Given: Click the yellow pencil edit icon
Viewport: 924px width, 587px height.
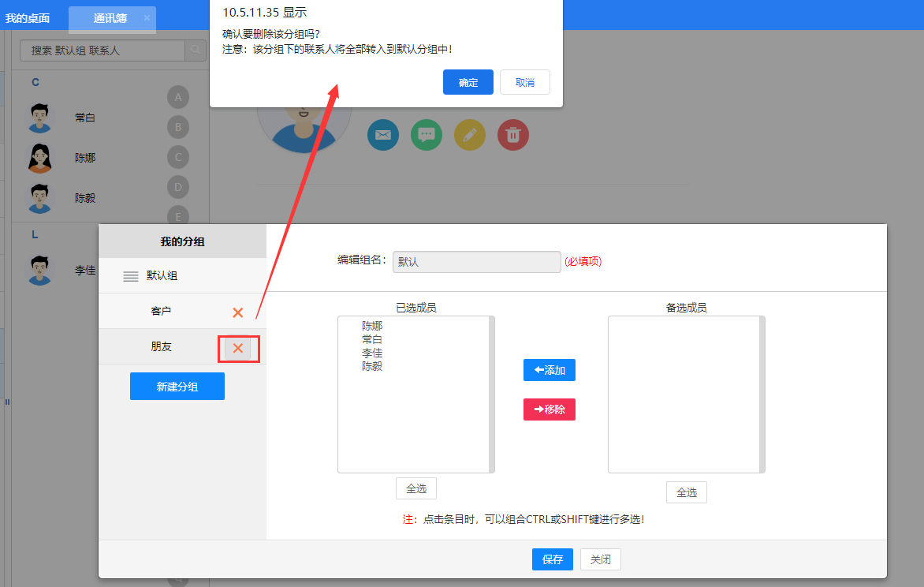Looking at the screenshot, I should click(x=470, y=135).
